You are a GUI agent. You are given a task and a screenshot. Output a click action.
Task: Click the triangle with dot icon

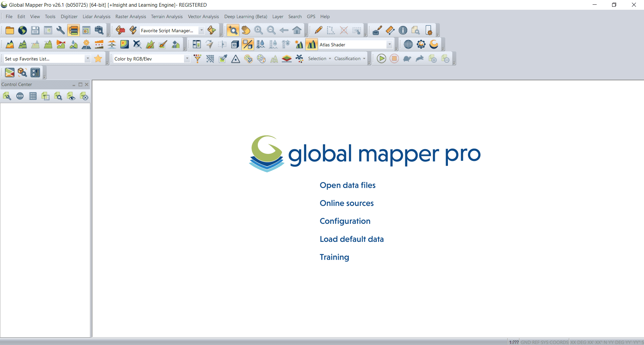tap(236, 58)
